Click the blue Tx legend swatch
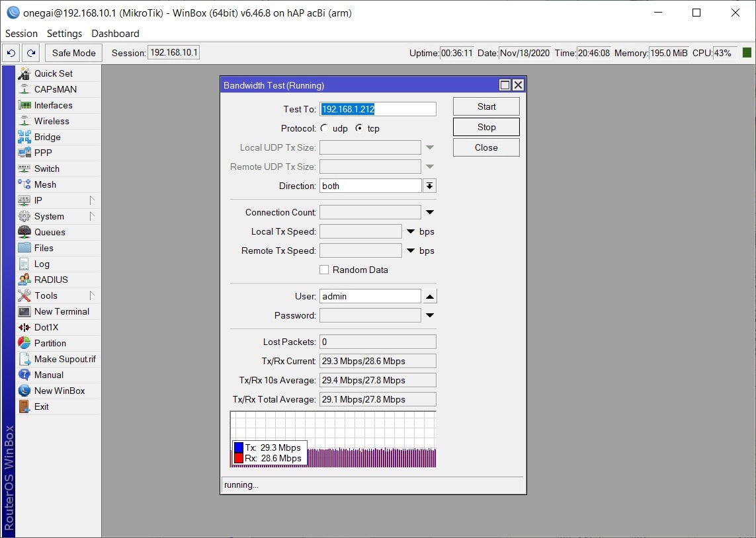Viewport: 756px width, 538px height. (x=239, y=447)
